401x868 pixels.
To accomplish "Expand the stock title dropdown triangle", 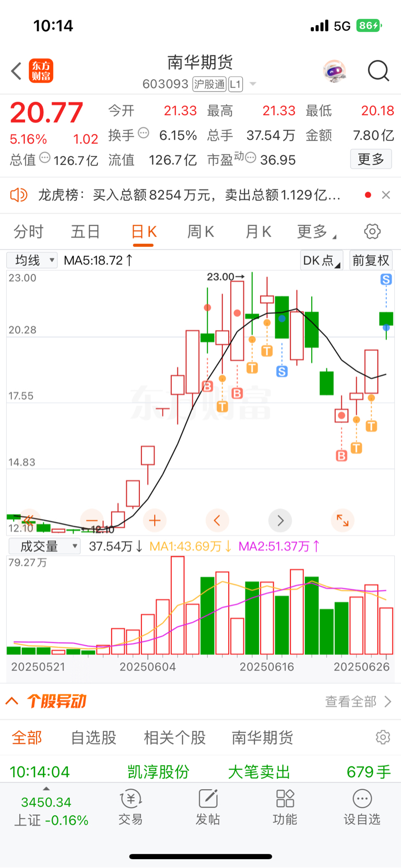I will click(x=253, y=84).
